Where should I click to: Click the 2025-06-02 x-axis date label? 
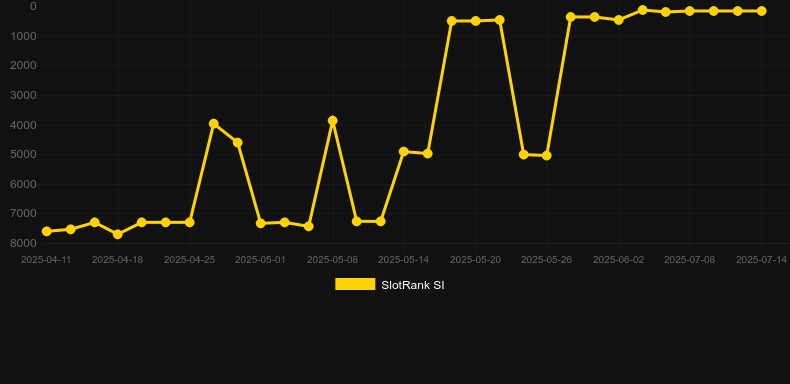tap(618, 260)
